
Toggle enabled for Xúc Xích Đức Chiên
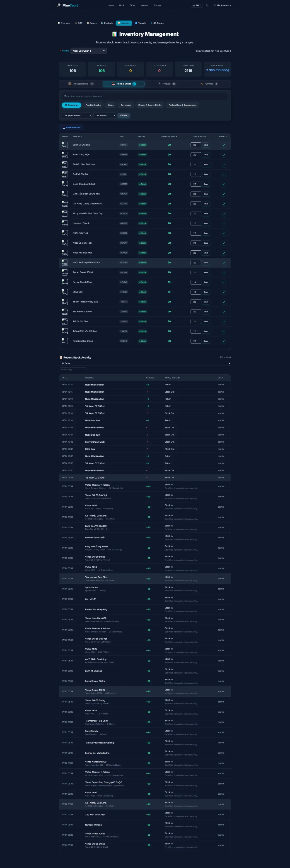coord(224,341)
